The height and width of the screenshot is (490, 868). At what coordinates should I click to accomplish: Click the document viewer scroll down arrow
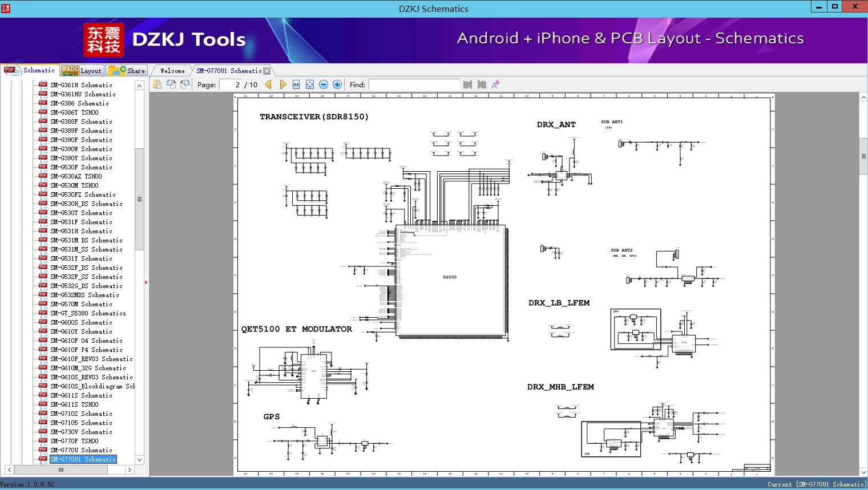coord(863,472)
